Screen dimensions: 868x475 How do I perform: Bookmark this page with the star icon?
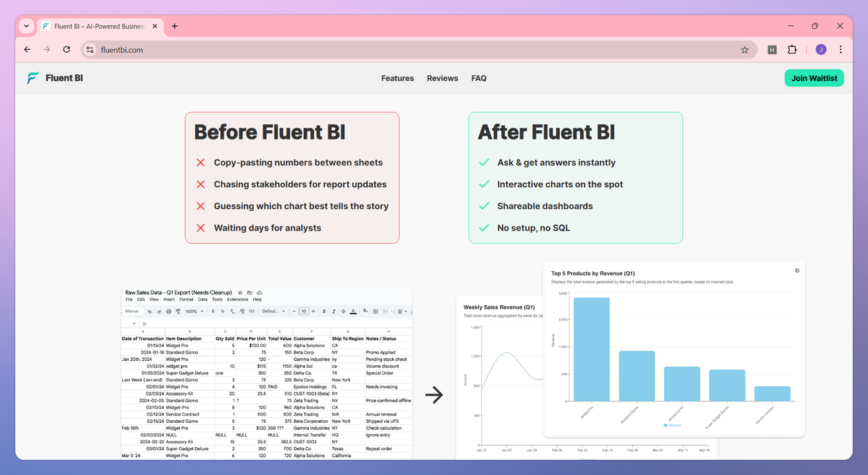744,50
